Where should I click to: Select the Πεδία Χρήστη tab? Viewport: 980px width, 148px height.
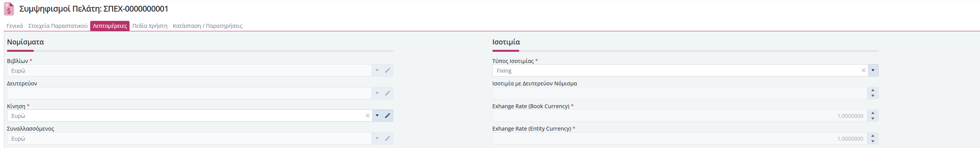(x=150, y=26)
